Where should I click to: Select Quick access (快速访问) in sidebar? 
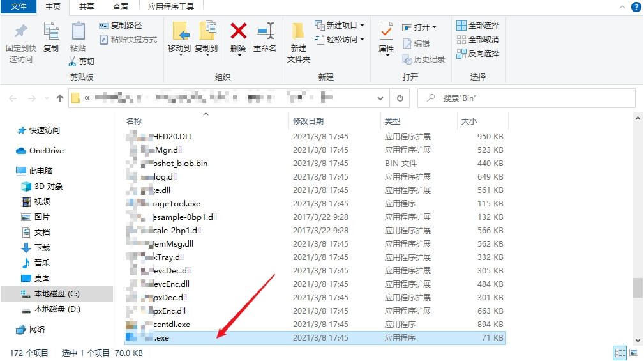point(39,130)
